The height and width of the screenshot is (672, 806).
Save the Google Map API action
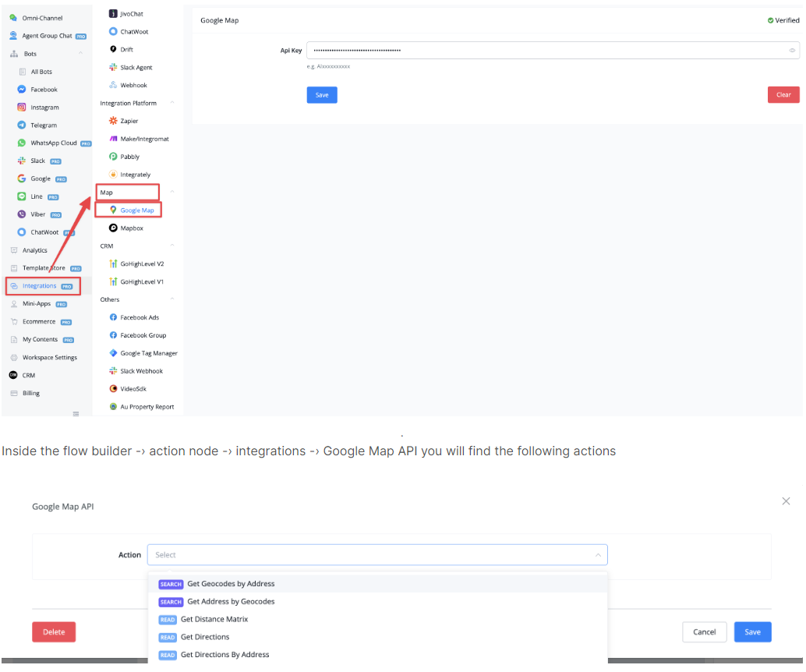(x=752, y=632)
